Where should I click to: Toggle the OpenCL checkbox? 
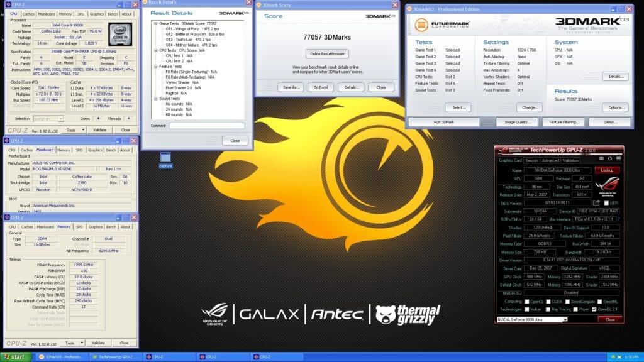click(527, 302)
